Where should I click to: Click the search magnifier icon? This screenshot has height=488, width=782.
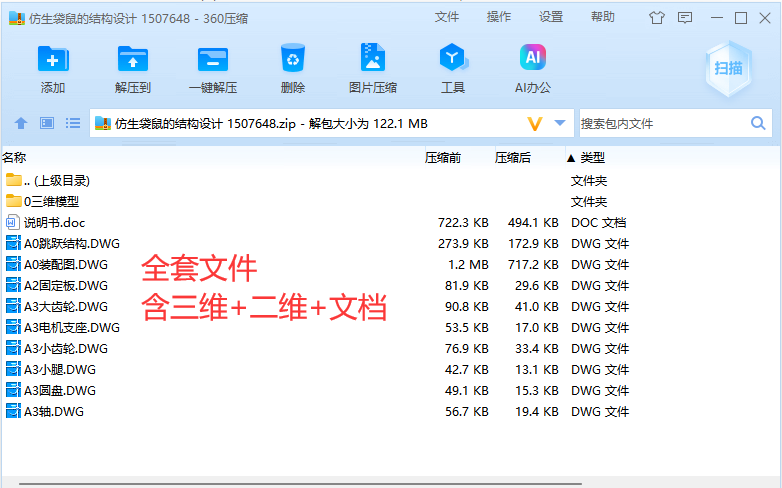click(758, 123)
